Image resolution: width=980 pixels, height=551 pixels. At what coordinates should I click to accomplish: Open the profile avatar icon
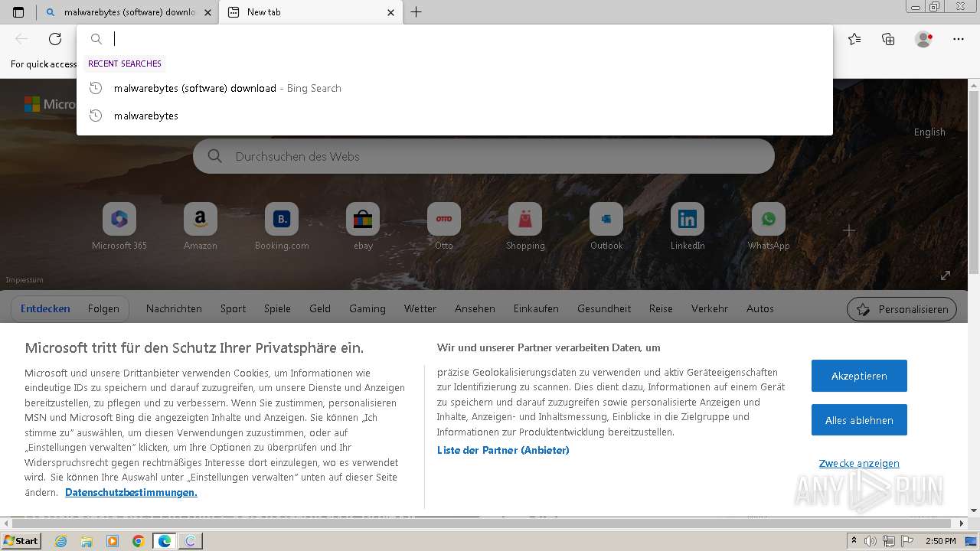(924, 39)
